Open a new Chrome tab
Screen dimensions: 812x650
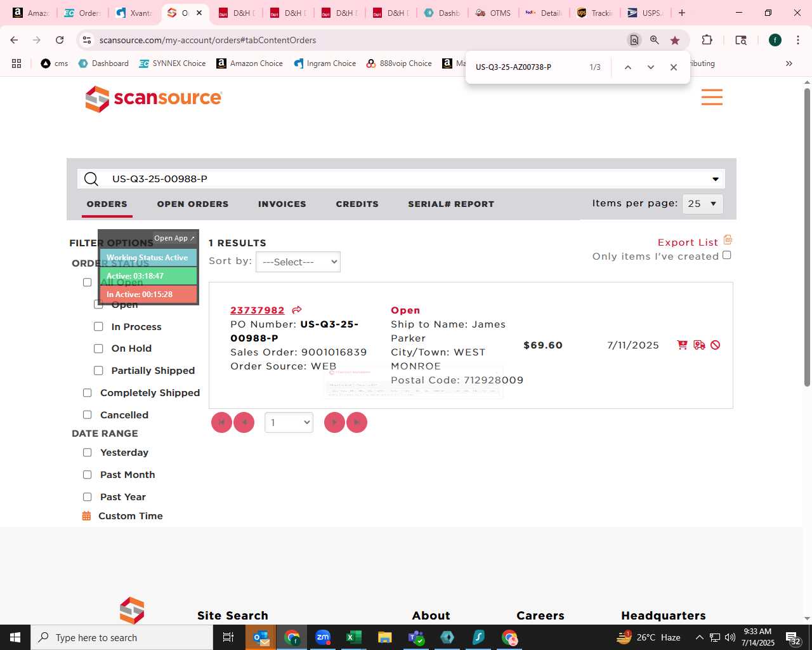(x=682, y=13)
